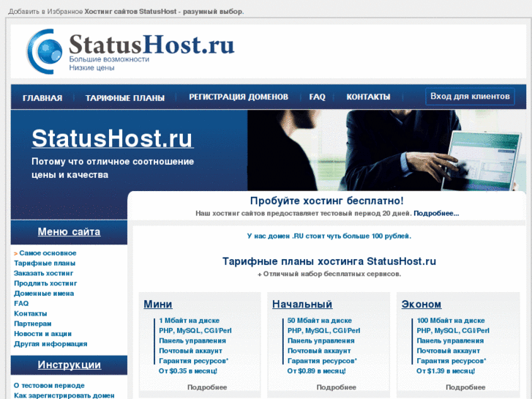Click the Отличный набор бесплатных сервисов text
Viewport: 532px width, 399px height.
329,274
